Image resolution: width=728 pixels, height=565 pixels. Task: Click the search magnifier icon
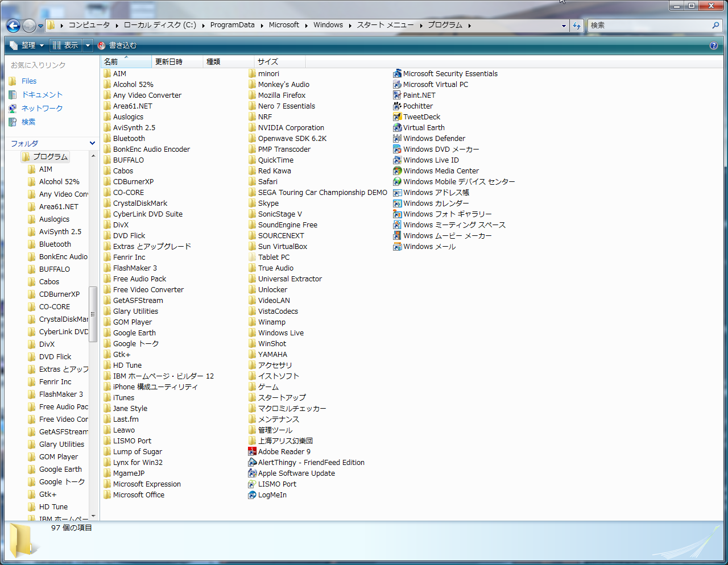point(715,26)
